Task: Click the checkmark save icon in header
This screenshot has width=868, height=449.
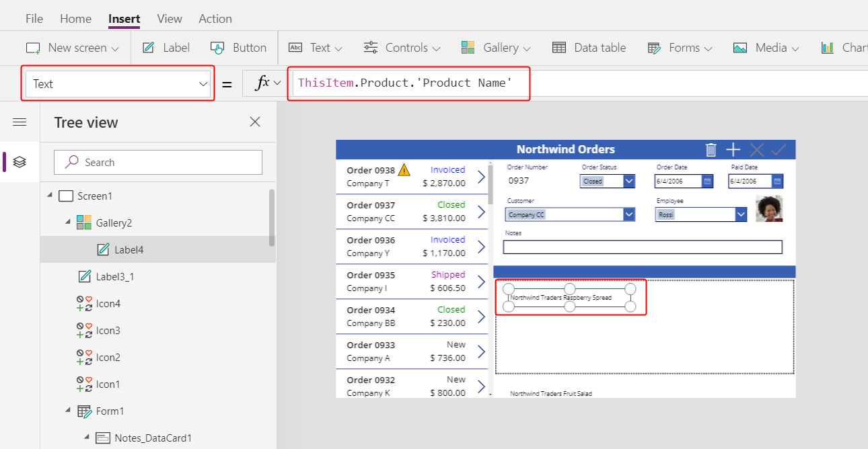Action: 779,150
